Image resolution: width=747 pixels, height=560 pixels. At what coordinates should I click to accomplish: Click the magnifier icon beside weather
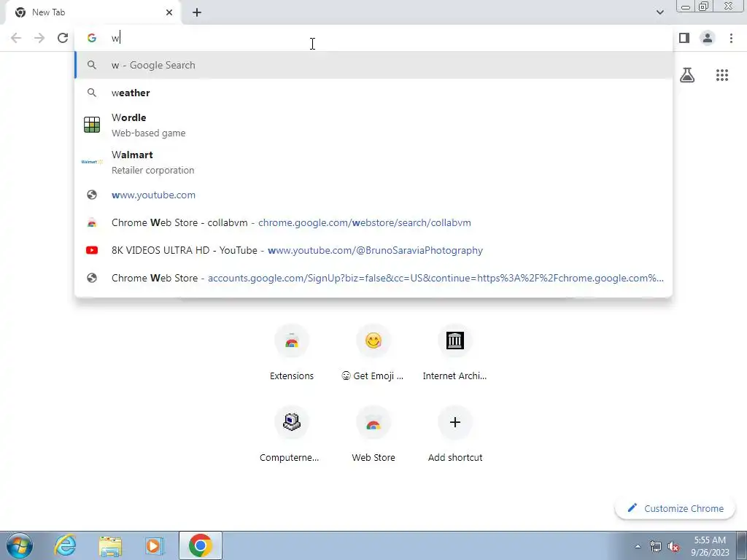[x=91, y=93]
